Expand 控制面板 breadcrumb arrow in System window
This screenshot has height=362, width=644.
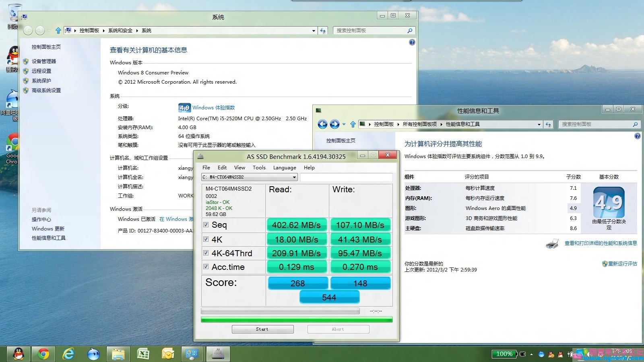pyautogui.click(x=103, y=31)
